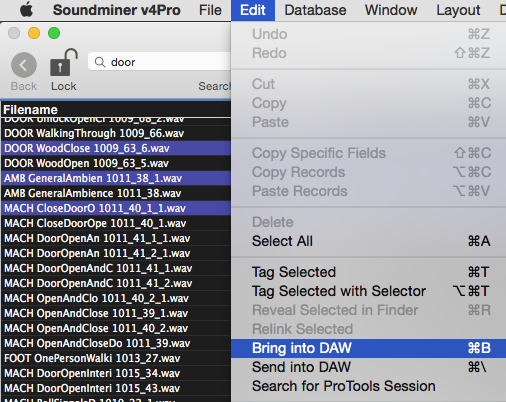Choose Tag Selected menu item

(368, 272)
